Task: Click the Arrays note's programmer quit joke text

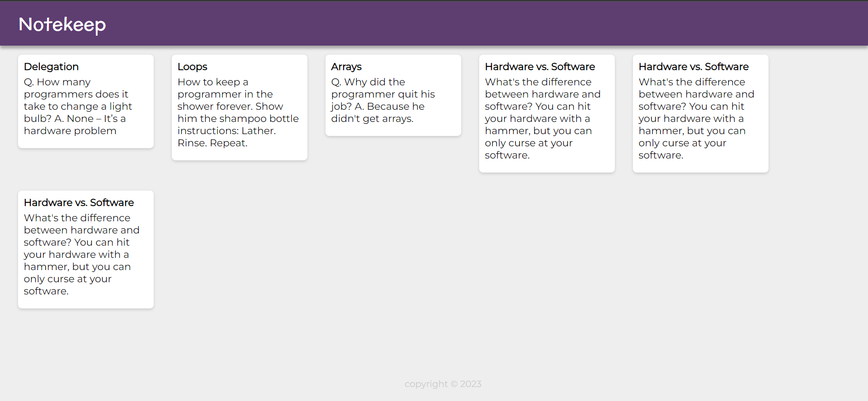Action: tap(383, 100)
